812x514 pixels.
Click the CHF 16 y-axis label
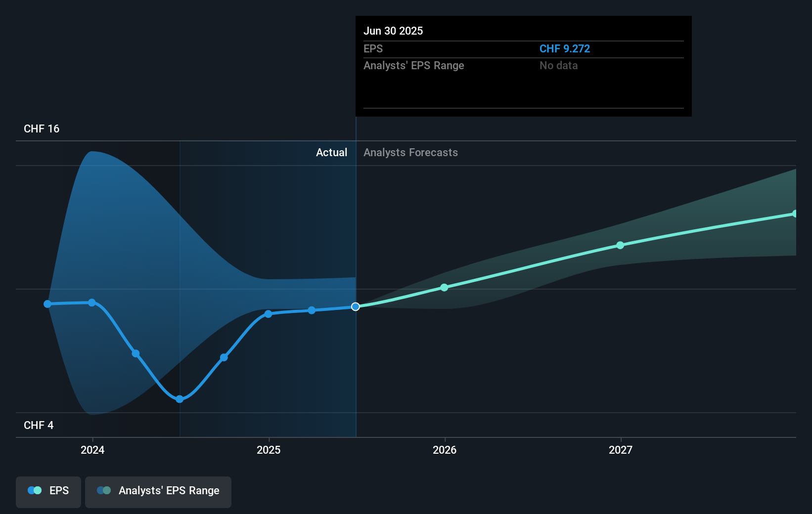click(x=42, y=128)
